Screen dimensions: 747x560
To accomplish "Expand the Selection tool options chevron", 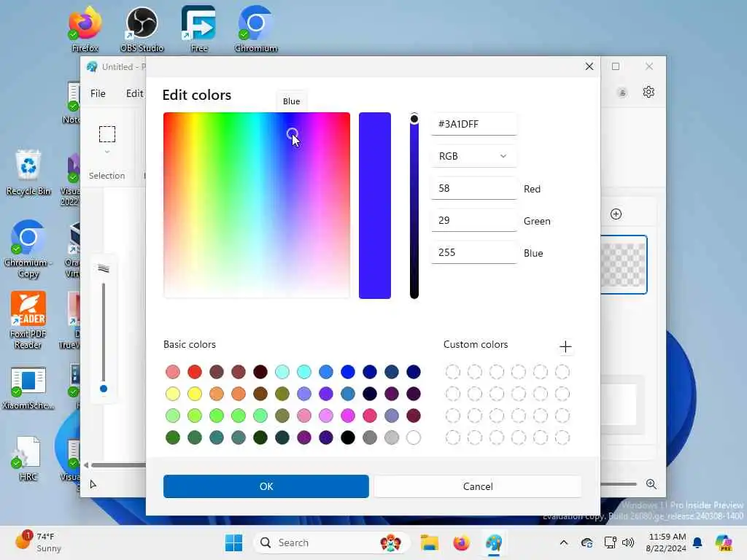I will pyautogui.click(x=107, y=152).
